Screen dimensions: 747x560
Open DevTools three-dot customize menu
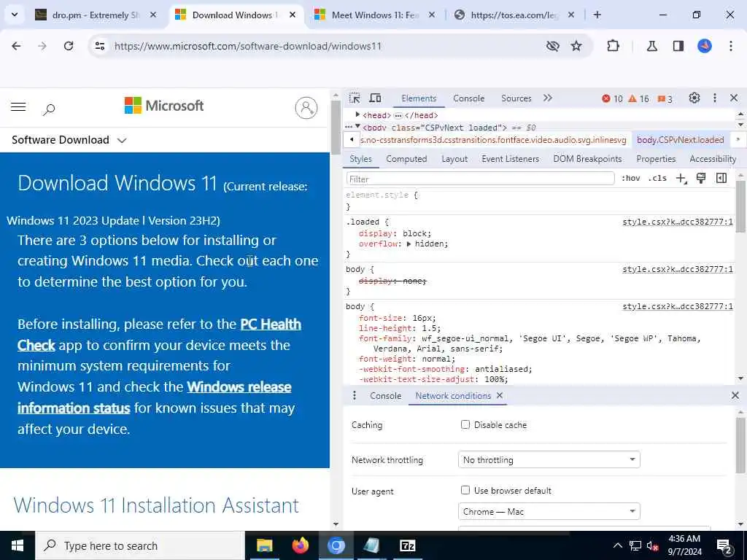[x=715, y=98]
